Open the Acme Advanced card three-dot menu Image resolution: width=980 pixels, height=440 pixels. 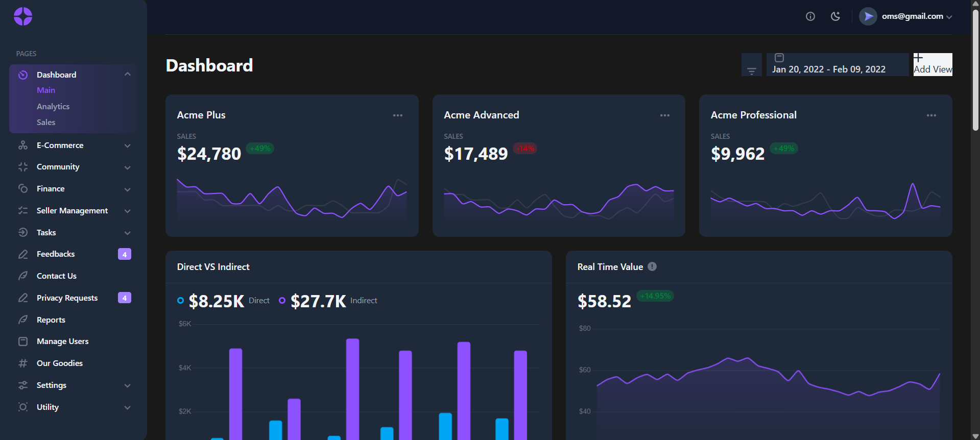coord(665,115)
